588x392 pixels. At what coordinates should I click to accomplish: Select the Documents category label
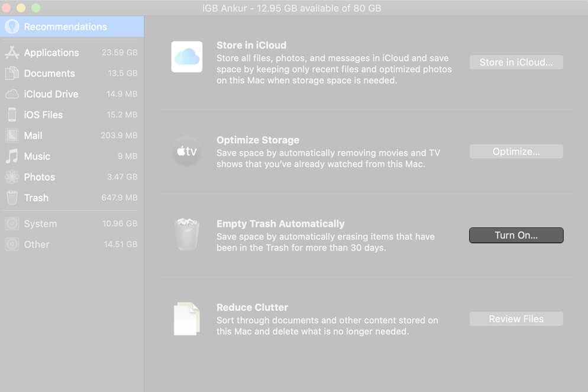point(50,73)
